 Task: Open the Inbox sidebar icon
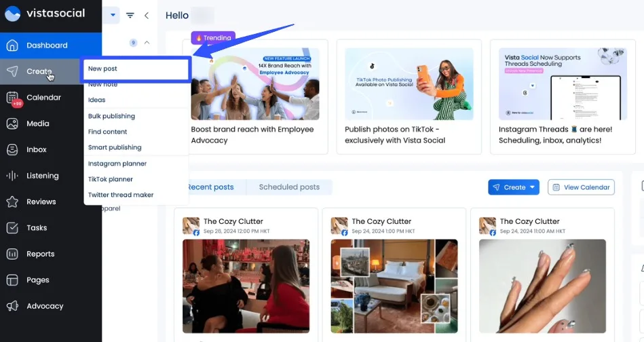(12, 150)
